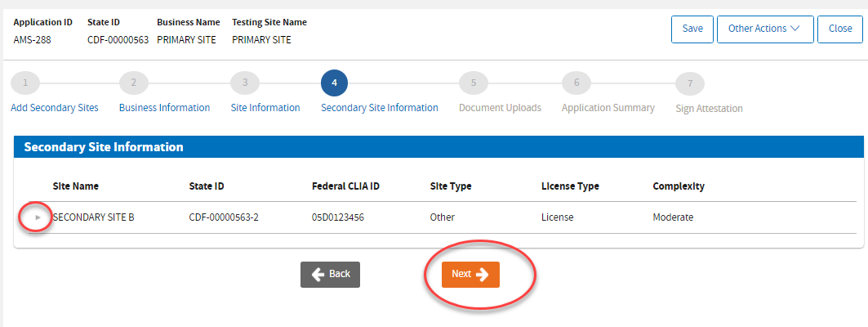Click the active step 4 circle

(x=335, y=83)
